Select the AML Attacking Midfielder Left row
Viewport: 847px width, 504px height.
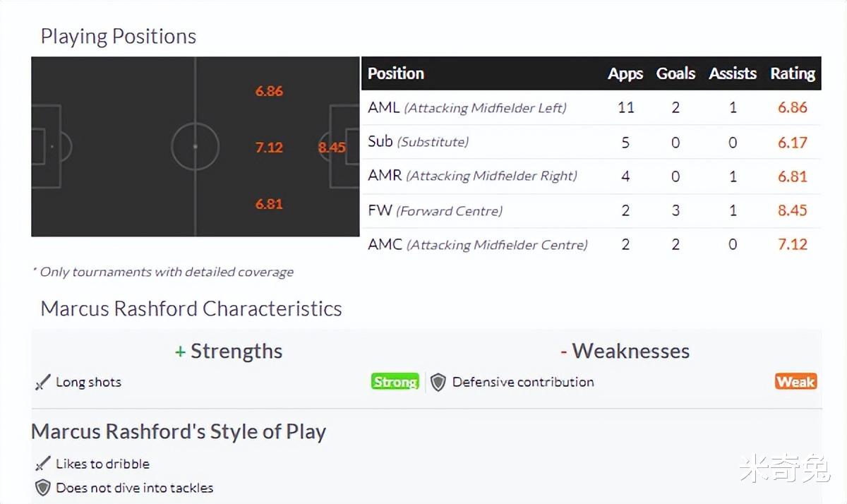coord(591,108)
